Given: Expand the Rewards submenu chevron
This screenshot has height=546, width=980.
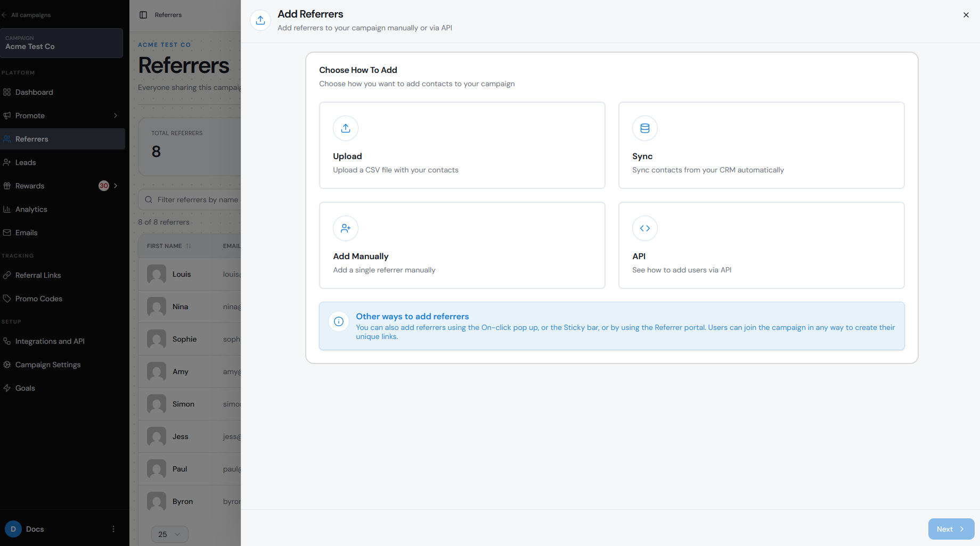Looking at the screenshot, I should pos(116,186).
